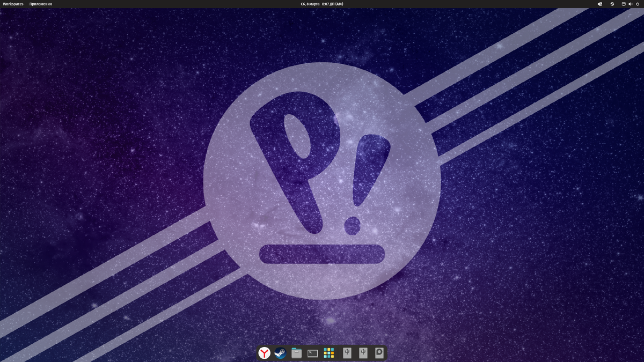Open the volume speaker icon
Screen dimensions: 644x362
(630, 4)
